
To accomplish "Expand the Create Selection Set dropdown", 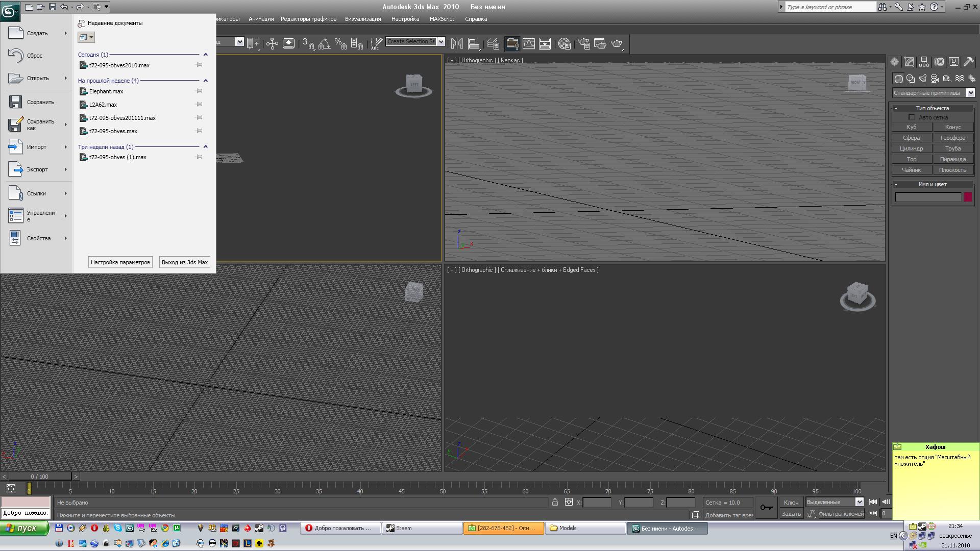I will (x=441, y=42).
